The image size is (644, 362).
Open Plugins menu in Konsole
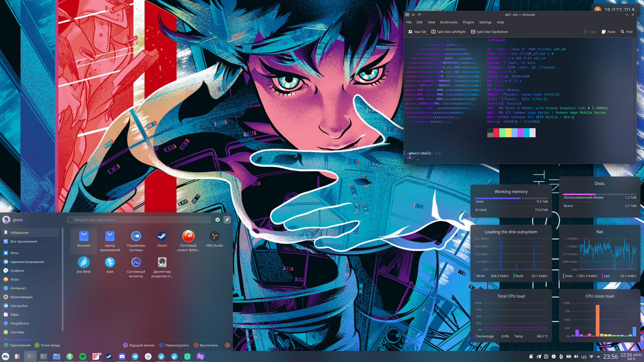pos(468,22)
